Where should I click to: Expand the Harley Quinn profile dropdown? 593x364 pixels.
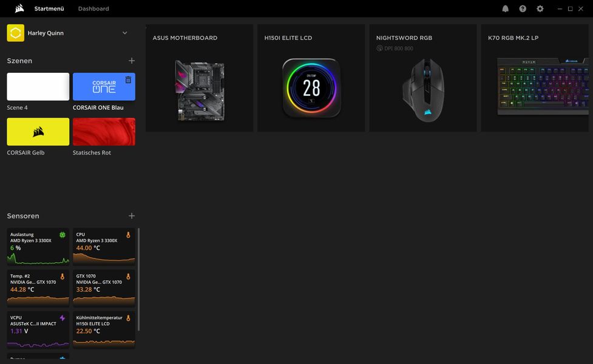(125, 33)
